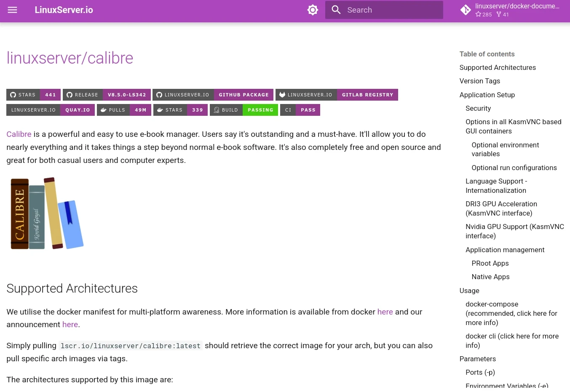Navigate to Nvidia GPU Support section
The height and width of the screenshot is (392, 570).
click(x=514, y=231)
